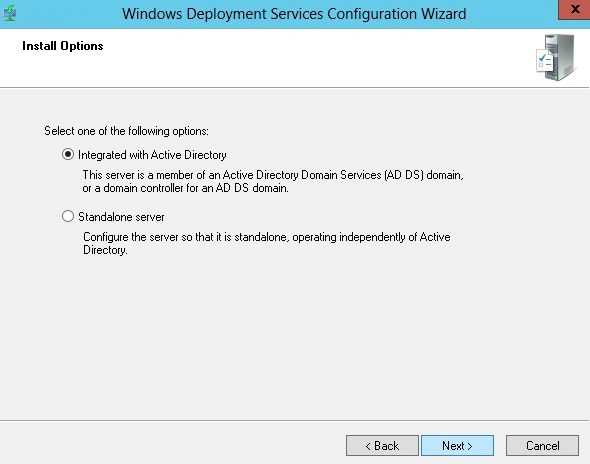Proceed with the Next button
Viewport: 590px width, 464px height.
(457, 446)
